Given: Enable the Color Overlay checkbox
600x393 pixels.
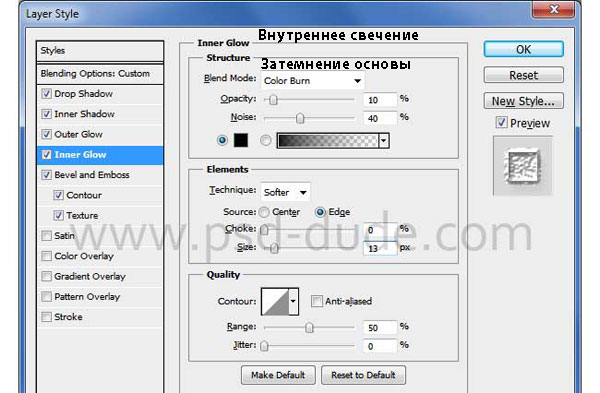Looking at the screenshot, I should coord(46,256).
